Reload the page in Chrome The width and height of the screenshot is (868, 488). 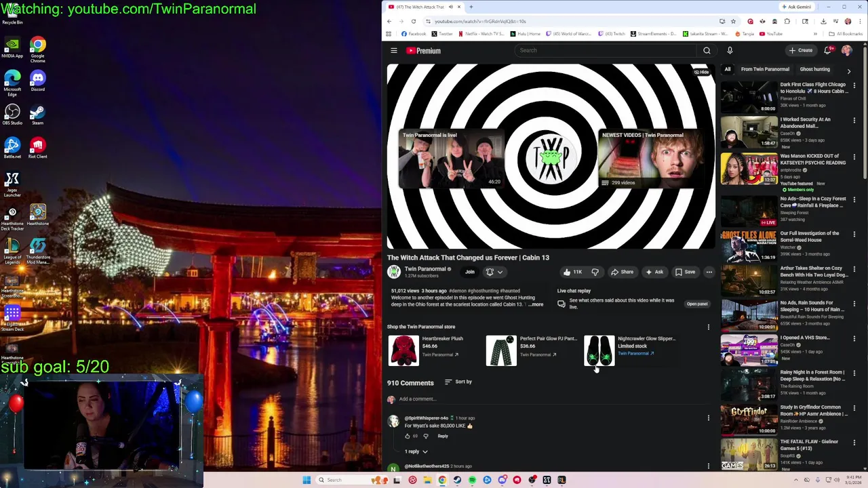point(413,21)
